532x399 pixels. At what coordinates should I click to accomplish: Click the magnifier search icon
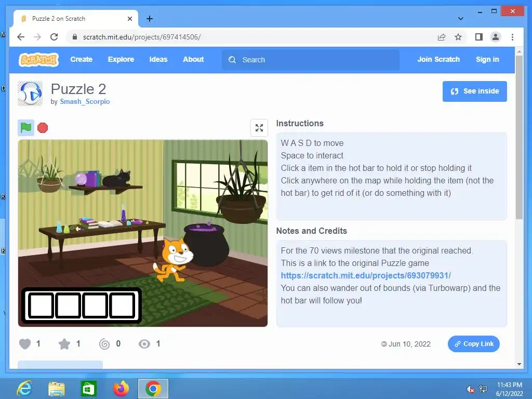(x=232, y=60)
